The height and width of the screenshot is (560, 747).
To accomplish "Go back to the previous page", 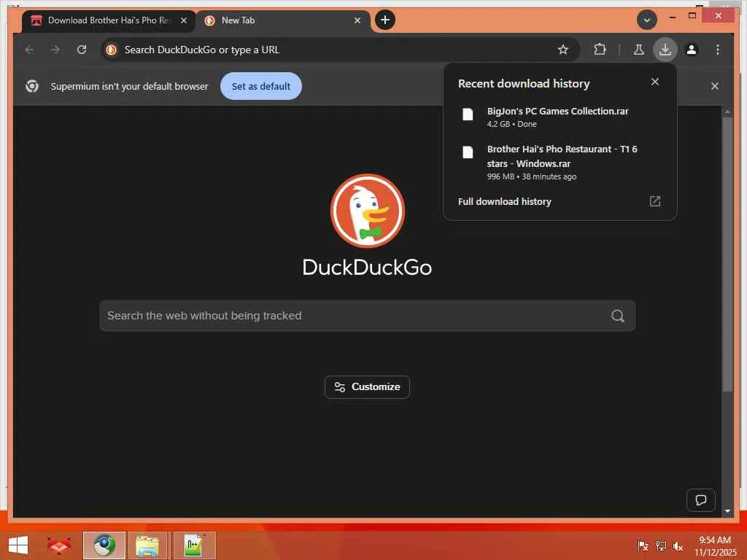I will pyautogui.click(x=29, y=50).
